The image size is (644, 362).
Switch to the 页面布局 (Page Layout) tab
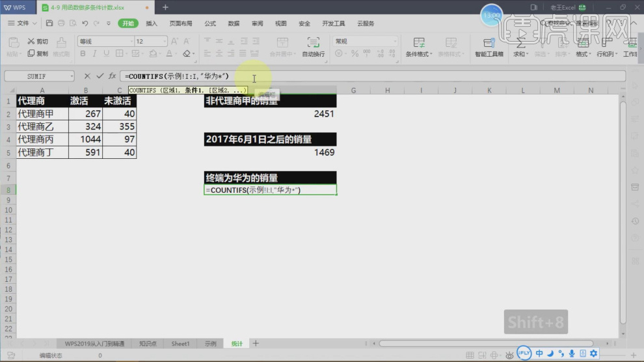pos(181,23)
